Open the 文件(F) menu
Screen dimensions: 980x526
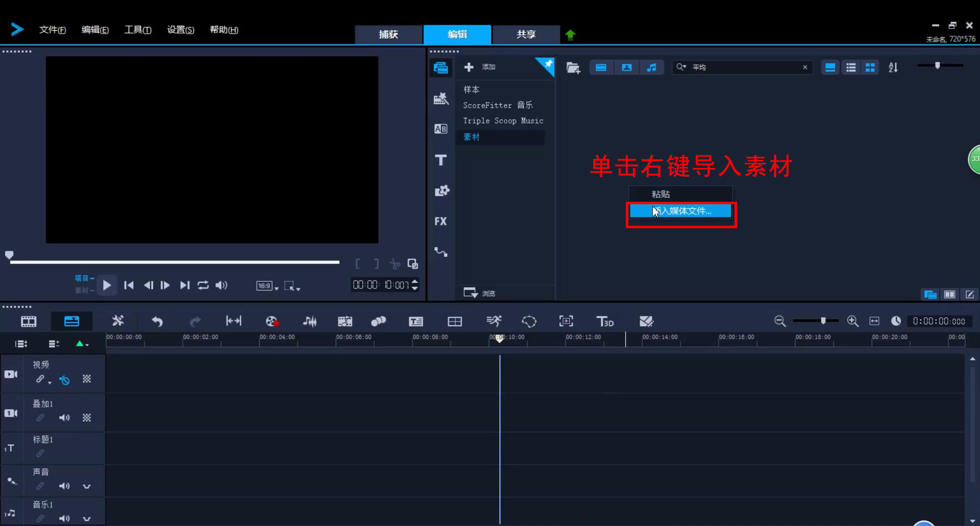(x=53, y=29)
